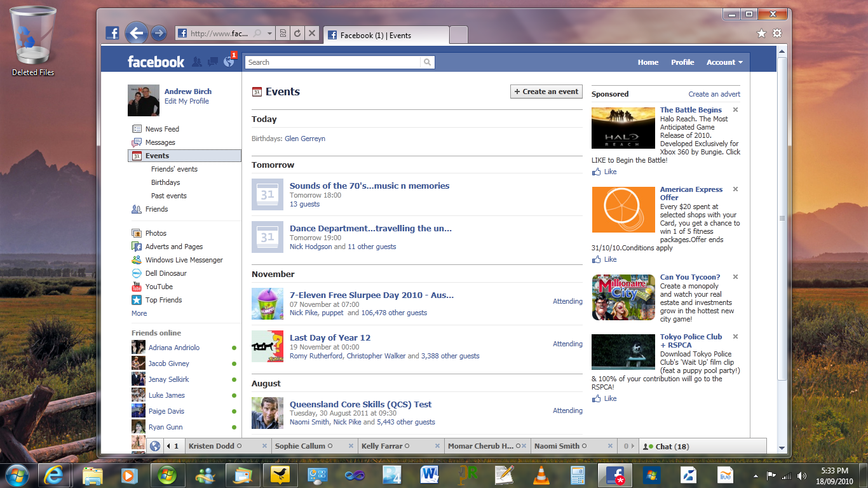Close the Battle Begins advert with X
868x488 pixels.
735,110
